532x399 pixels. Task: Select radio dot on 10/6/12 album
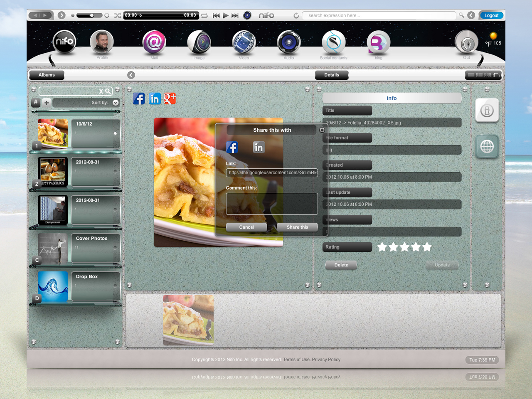[115, 133]
